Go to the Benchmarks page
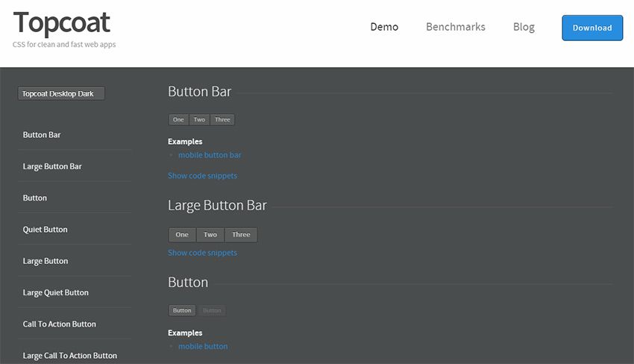The width and height of the screenshot is (634, 364). coord(455,27)
